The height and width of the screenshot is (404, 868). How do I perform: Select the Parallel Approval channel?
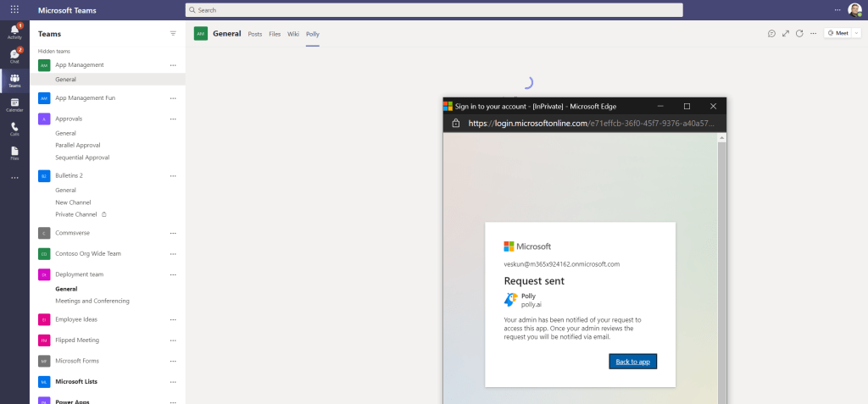pos(78,145)
